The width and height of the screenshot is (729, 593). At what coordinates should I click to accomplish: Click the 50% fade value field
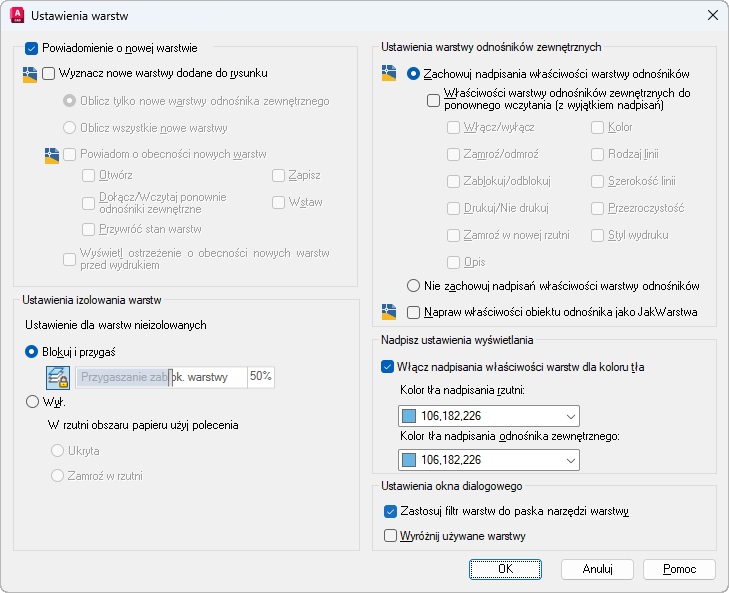click(260, 377)
